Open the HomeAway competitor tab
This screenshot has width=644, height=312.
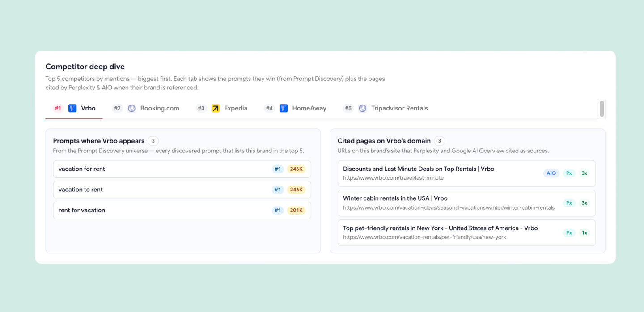pyautogui.click(x=295, y=108)
